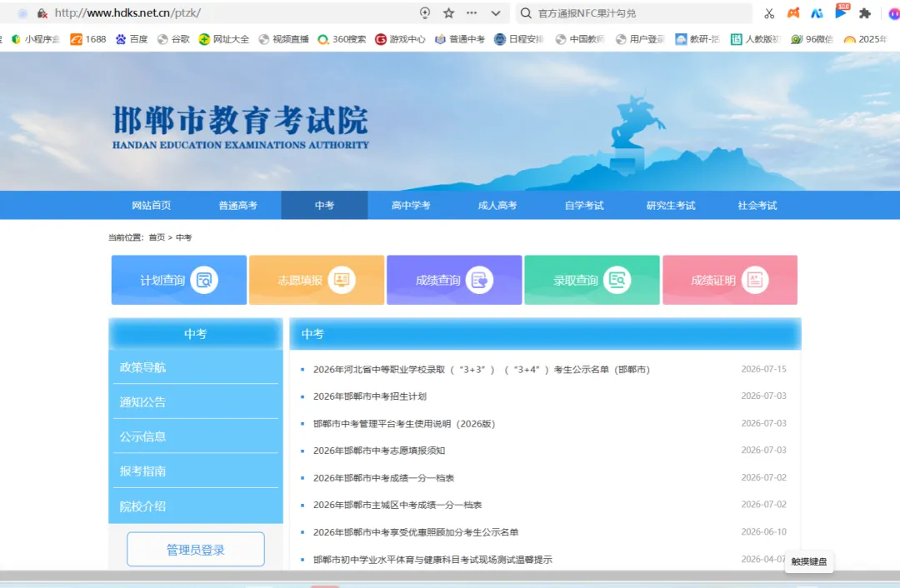The width and height of the screenshot is (900, 588).
Task: Open 中考享受优惠照顾加分考生公示名单 article
Action: coord(416,532)
